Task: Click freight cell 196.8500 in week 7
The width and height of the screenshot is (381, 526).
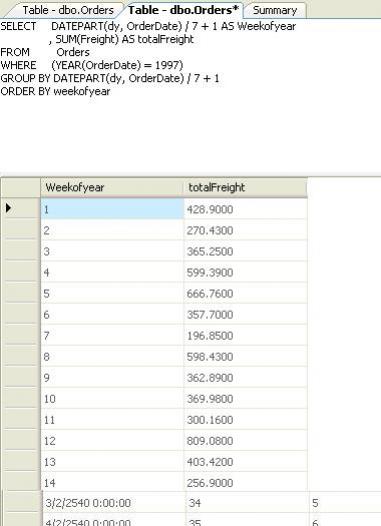Action: coord(245,335)
